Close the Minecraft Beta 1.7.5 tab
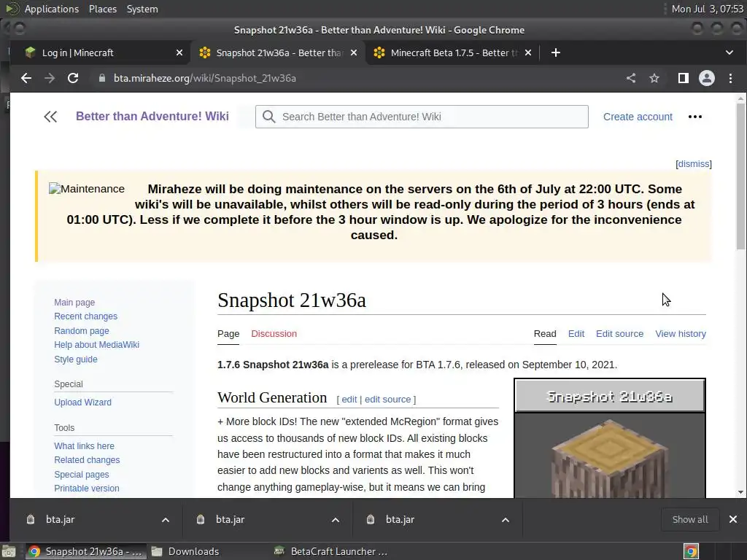 528,52
